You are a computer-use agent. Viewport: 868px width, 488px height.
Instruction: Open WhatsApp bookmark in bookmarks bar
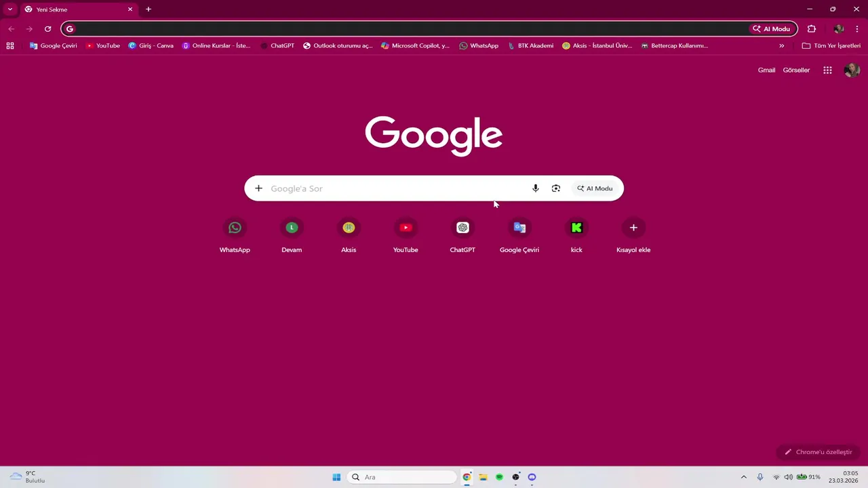[479, 45]
